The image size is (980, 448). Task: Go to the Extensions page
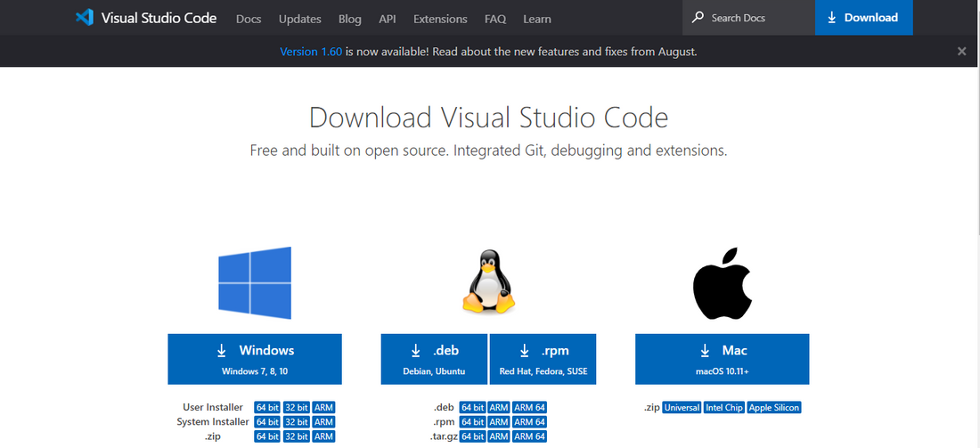point(440,19)
